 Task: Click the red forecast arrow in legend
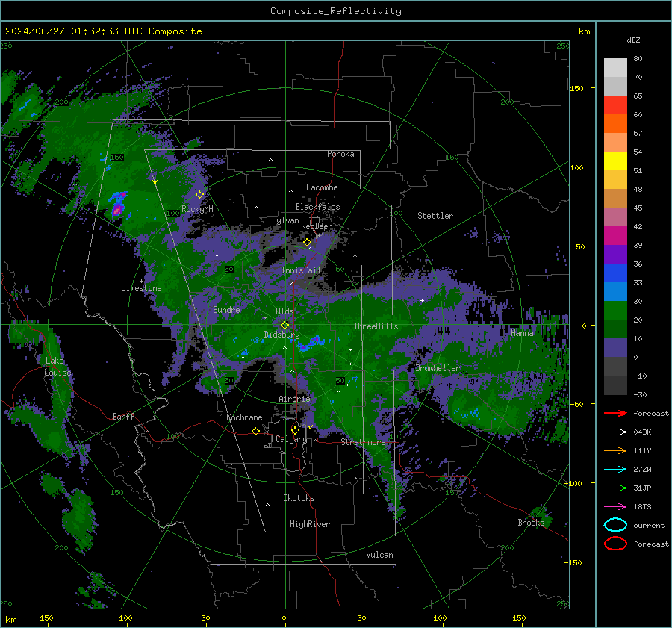point(615,413)
